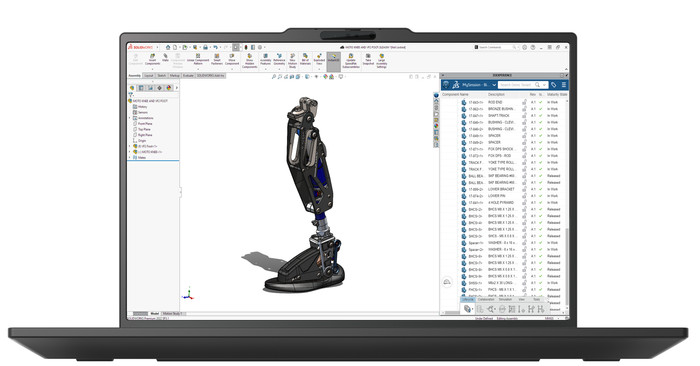Open the DisplayManager tab icon
Image resolution: width=700 pixels, height=366 pixels.
coord(168,88)
